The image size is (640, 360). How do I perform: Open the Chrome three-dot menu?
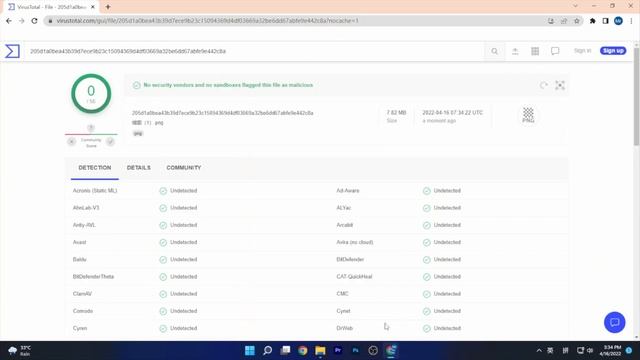[631, 21]
